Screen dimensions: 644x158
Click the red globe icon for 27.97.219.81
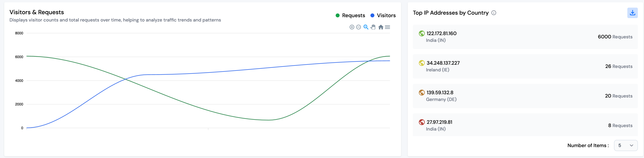point(422,122)
